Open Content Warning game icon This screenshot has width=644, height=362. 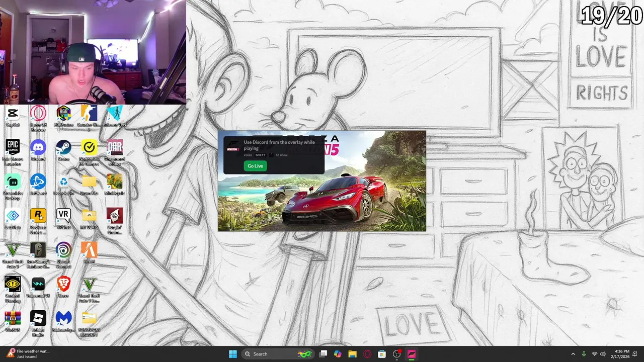tap(13, 290)
